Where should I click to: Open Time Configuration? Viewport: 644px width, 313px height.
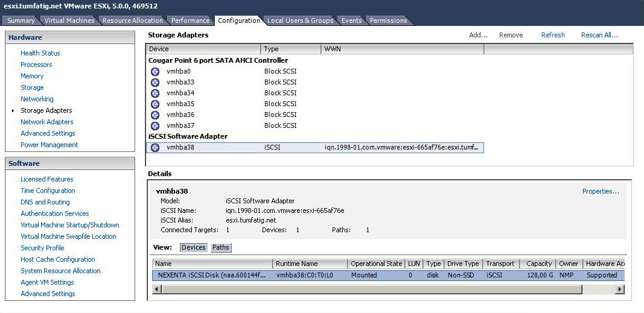tap(48, 191)
